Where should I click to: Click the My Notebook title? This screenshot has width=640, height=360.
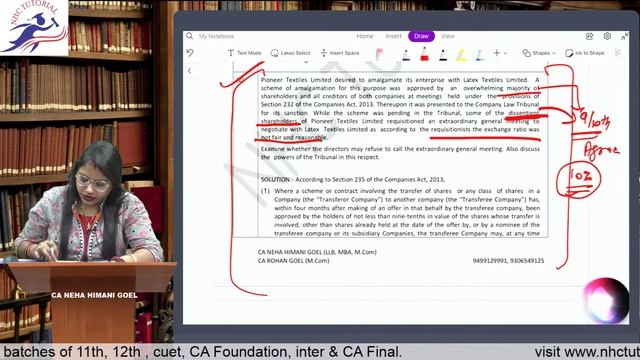click(x=216, y=36)
